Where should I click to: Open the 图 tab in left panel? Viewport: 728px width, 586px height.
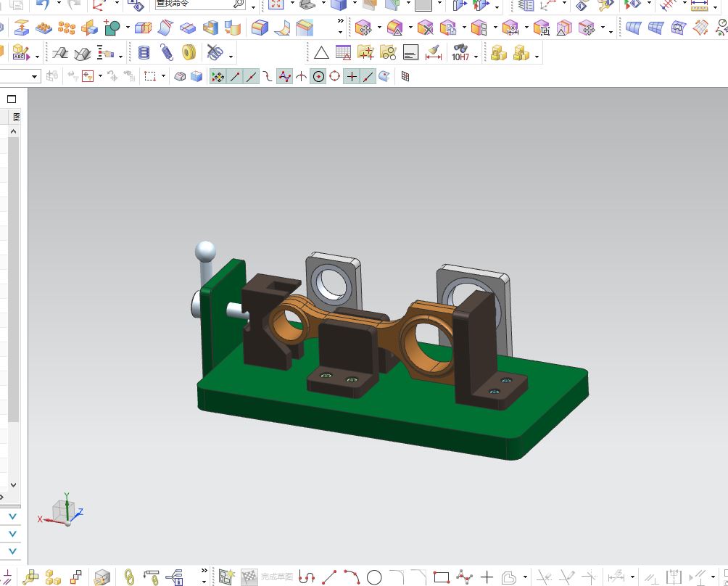click(x=16, y=117)
